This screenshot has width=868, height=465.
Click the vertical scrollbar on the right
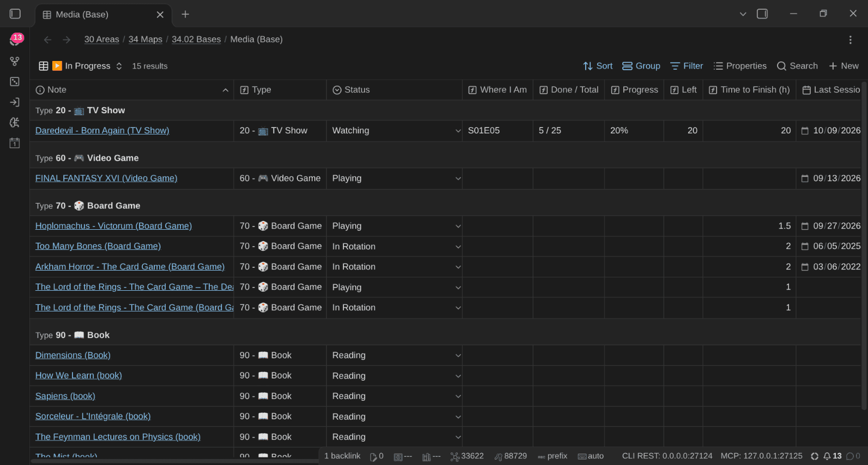(x=864, y=245)
